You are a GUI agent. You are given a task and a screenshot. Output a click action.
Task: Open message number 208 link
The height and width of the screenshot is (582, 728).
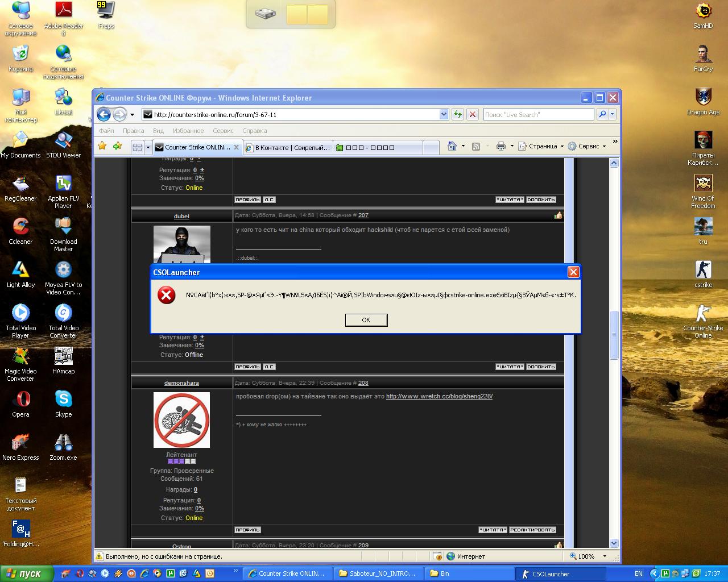[363, 383]
